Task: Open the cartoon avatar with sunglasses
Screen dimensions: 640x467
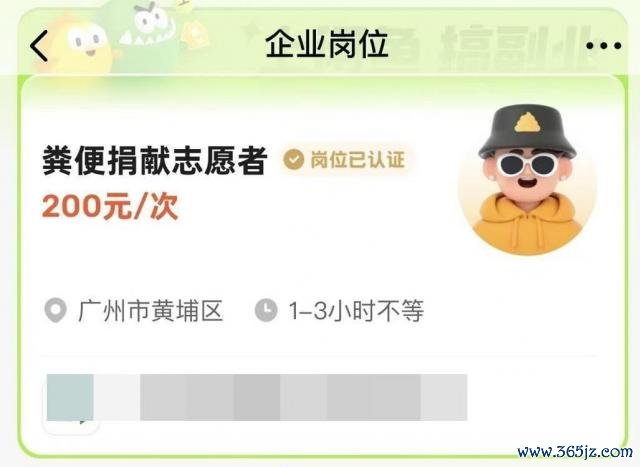Action: [x=527, y=180]
